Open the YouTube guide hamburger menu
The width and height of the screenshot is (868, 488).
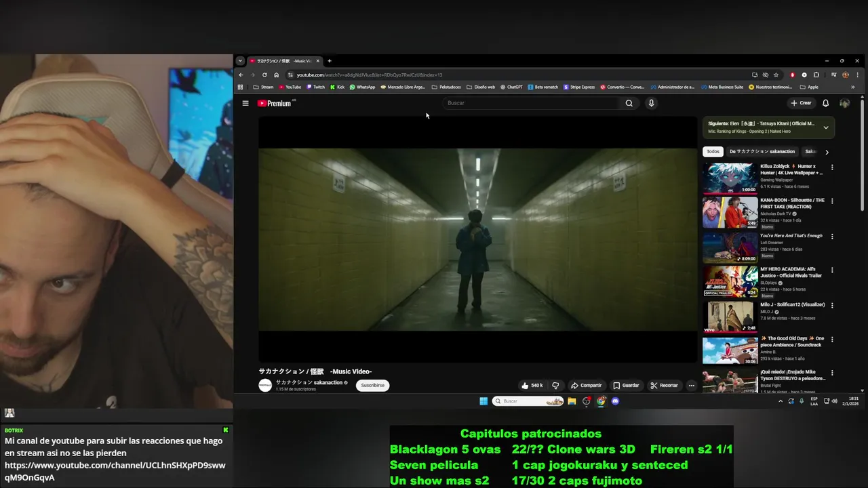(245, 103)
